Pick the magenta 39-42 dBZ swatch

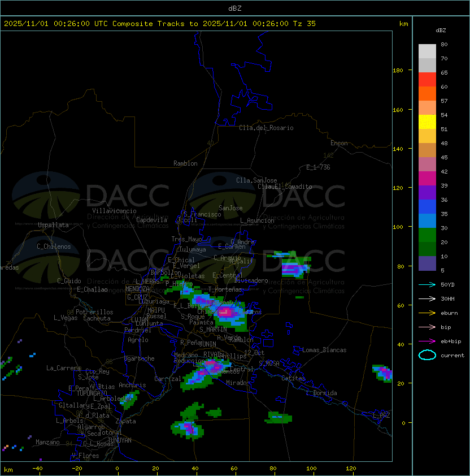tap(427, 179)
